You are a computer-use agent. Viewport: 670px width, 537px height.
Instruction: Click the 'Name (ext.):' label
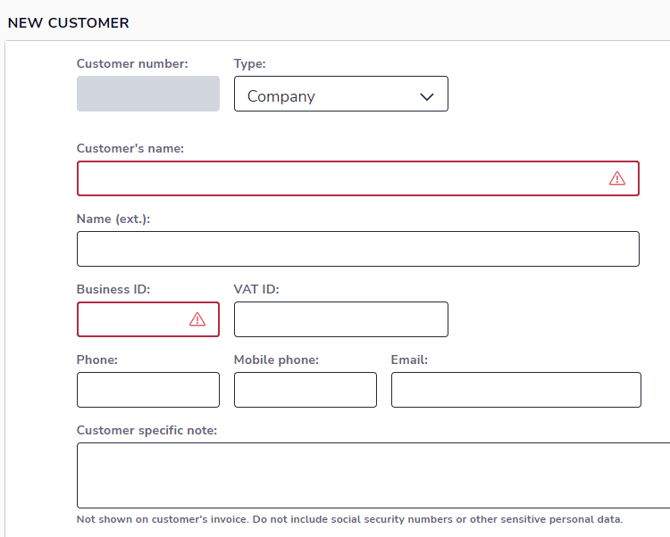click(x=113, y=219)
